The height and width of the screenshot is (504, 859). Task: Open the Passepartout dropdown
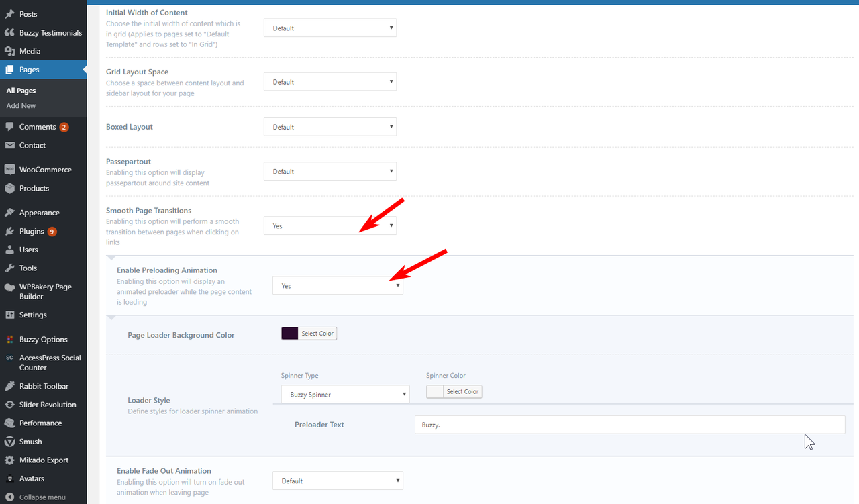click(330, 172)
